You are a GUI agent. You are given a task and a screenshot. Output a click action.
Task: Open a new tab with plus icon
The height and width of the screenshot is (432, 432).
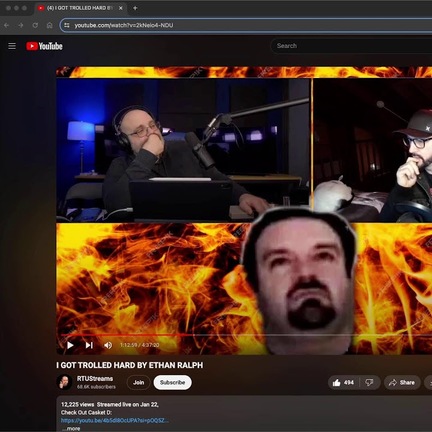point(135,8)
